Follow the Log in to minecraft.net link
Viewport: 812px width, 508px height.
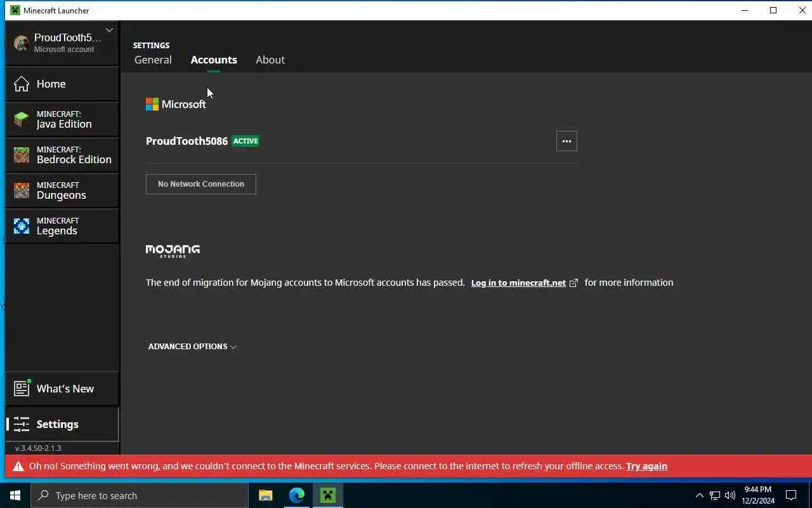point(518,283)
